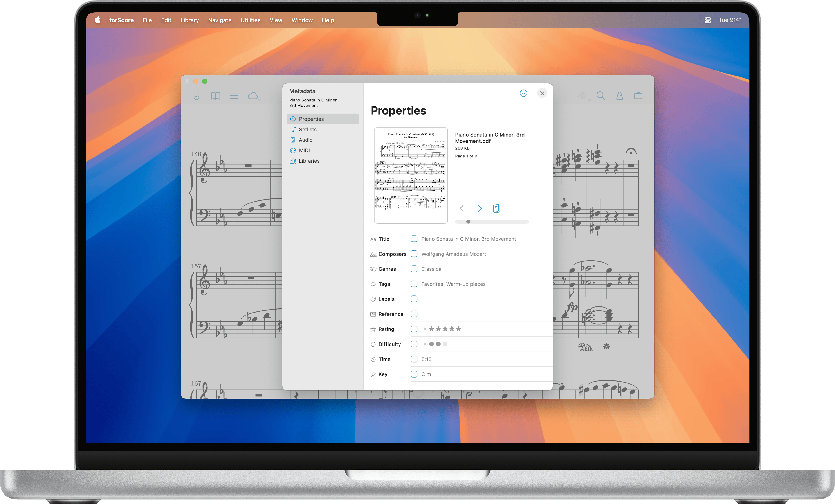
Task: Select Libraries in the Metadata sidebar
Action: tap(323, 161)
